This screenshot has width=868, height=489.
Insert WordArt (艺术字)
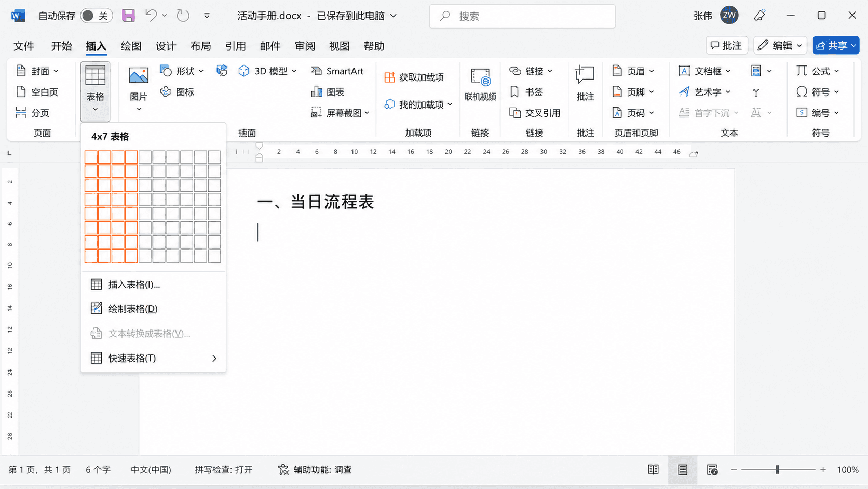[x=705, y=92]
